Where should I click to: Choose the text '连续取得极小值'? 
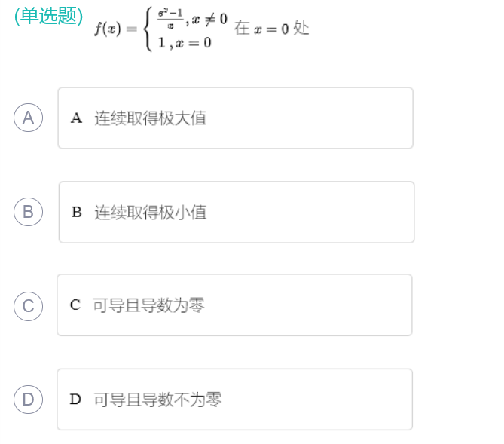150,213
